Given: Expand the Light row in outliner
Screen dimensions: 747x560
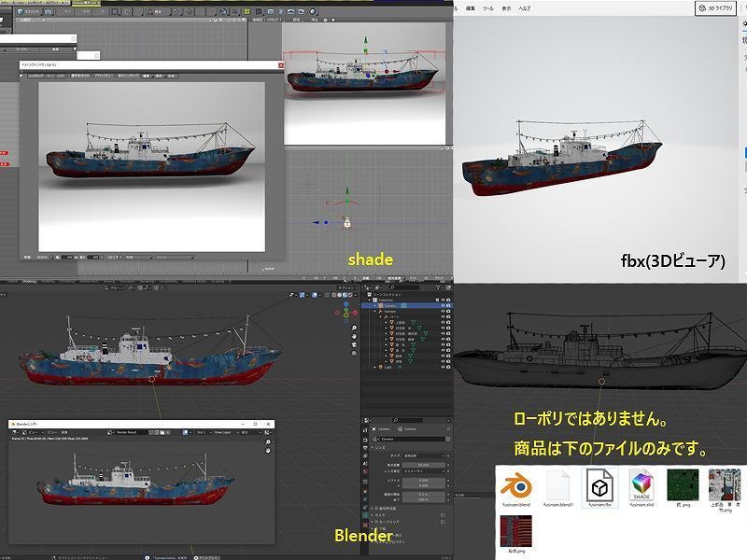Looking at the screenshot, I should pos(375,367).
